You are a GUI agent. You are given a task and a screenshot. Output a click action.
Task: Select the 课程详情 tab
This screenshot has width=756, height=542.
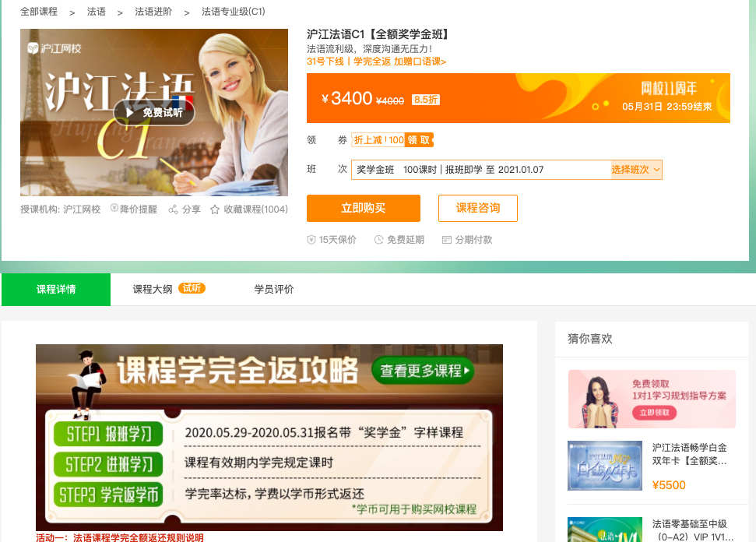(56, 289)
